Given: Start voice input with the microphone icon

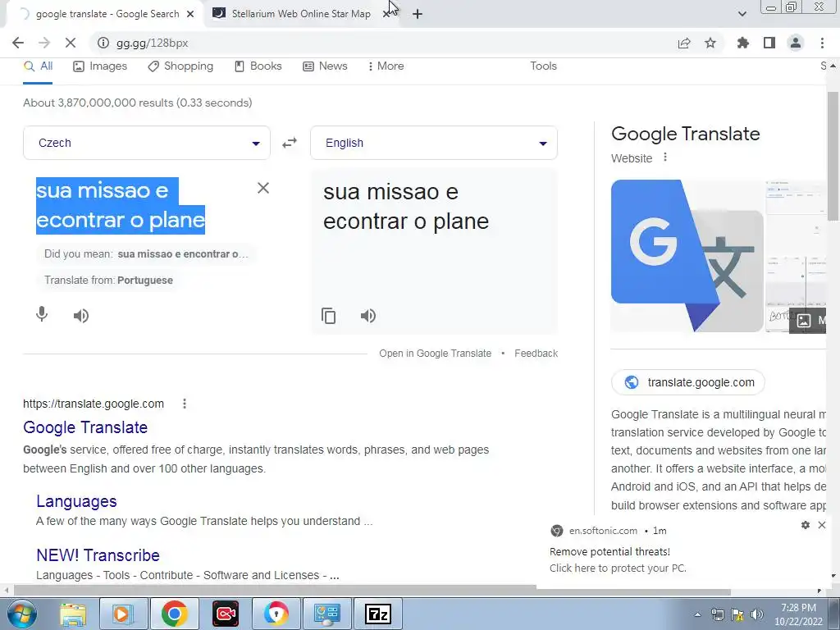Looking at the screenshot, I should pos(42,314).
